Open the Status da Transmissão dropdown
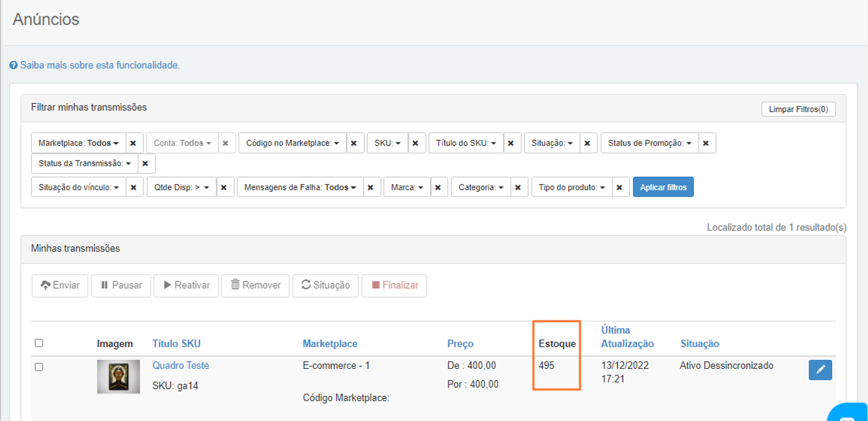 tap(85, 163)
